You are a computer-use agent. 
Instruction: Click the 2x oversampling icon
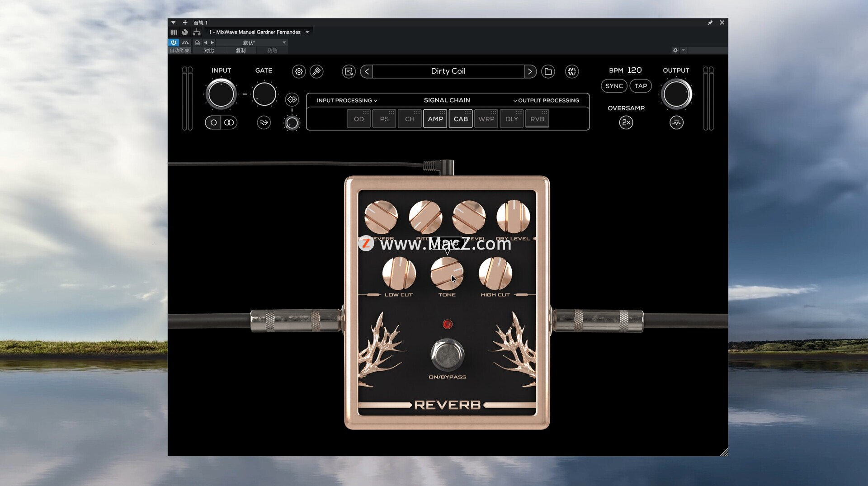626,123
